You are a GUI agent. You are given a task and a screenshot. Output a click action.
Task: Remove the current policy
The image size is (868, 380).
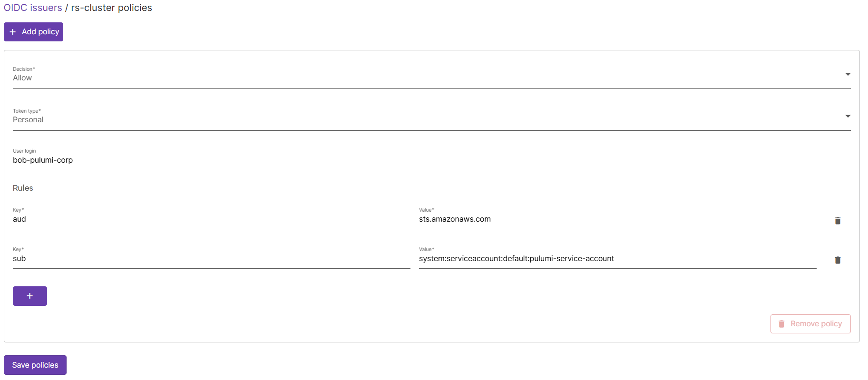pyautogui.click(x=810, y=323)
